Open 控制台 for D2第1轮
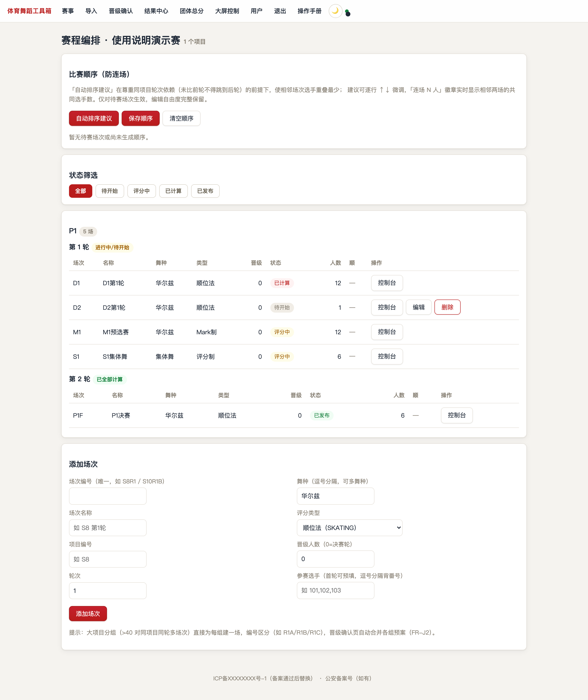Viewport: 588px width, 700px height. click(x=387, y=307)
